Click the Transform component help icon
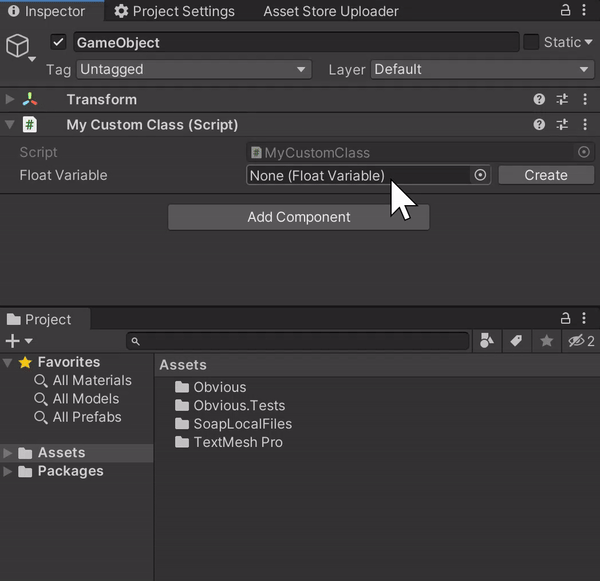Viewport: 600px width, 581px height. click(539, 99)
